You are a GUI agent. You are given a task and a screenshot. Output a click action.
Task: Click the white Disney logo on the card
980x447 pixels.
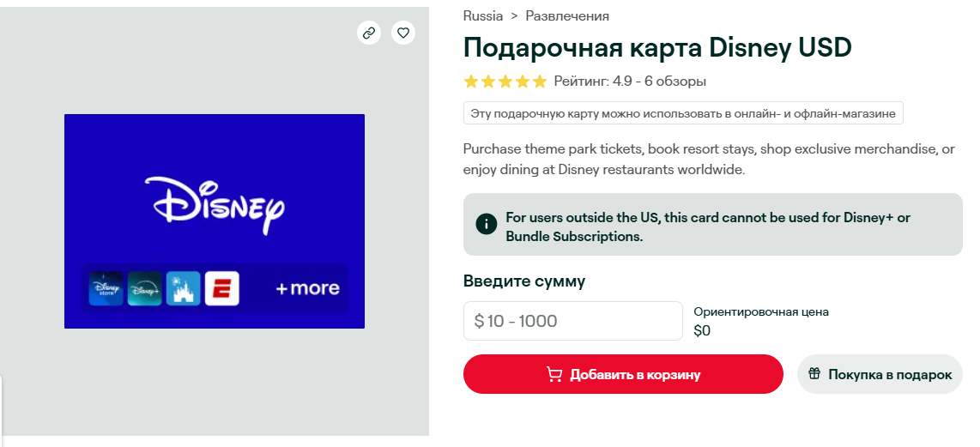(215, 204)
